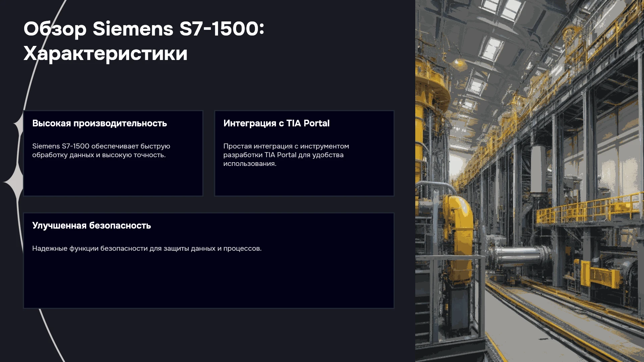The width and height of the screenshot is (644, 362).
Task: Click the word 'Характеристики' in the title
Action: pyautogui.click(x=105, y=53)
